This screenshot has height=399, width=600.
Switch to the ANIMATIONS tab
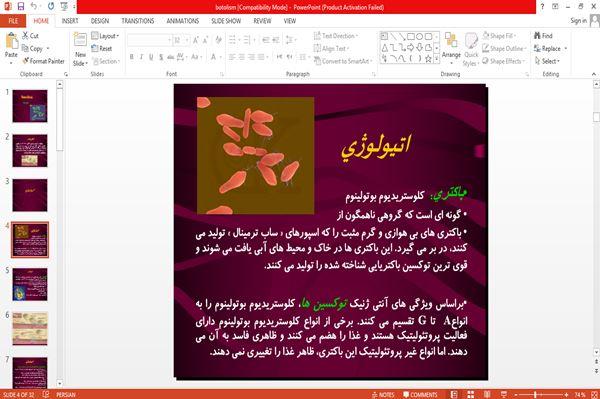(x=183, y=21)
